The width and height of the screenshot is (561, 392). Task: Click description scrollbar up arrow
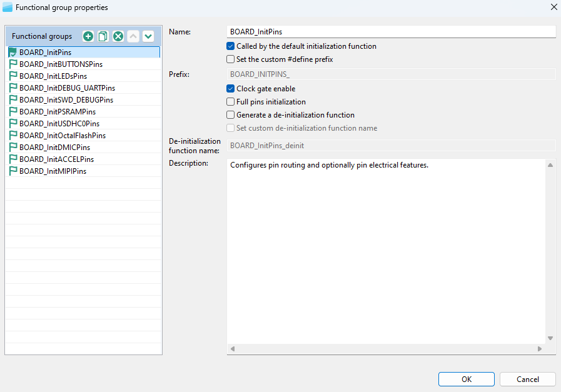[x=550, y=165]
